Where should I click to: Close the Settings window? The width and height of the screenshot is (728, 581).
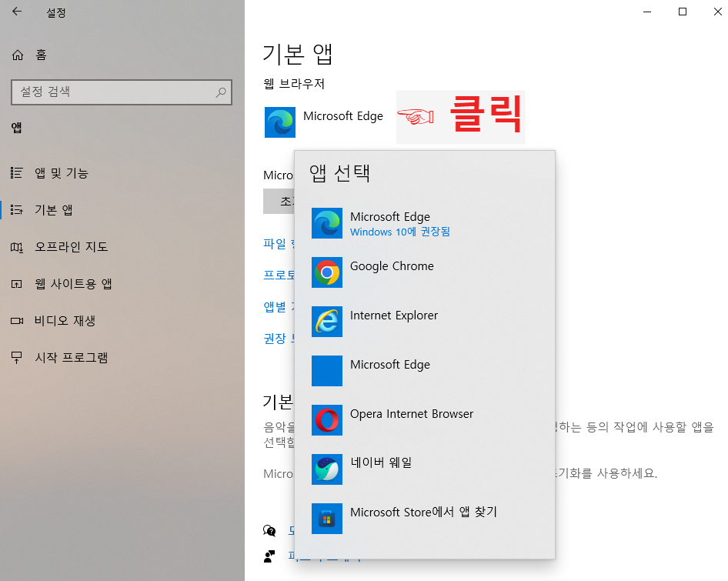click(x=718, y=12)
